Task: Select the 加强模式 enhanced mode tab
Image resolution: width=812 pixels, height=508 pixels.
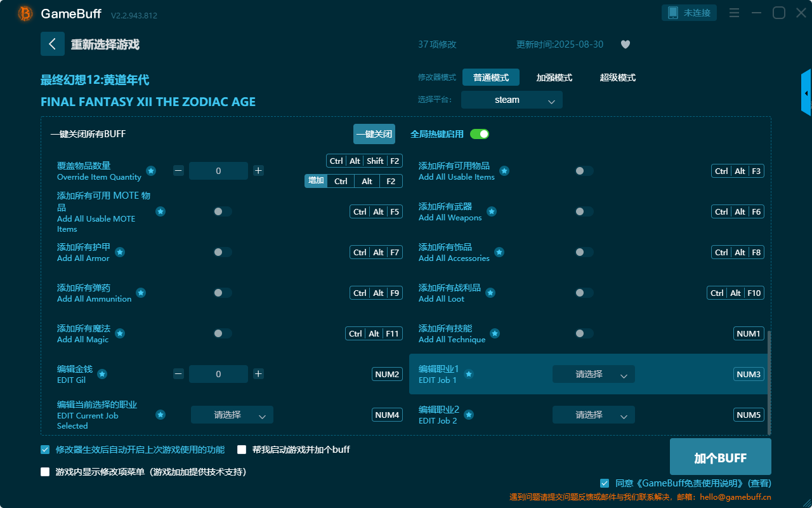Action: click(554, 77)
